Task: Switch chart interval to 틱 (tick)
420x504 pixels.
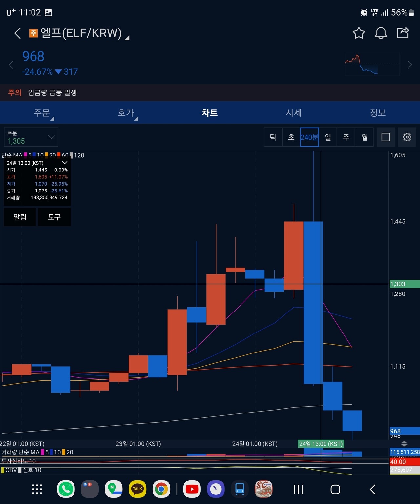Action: point(273,137)
